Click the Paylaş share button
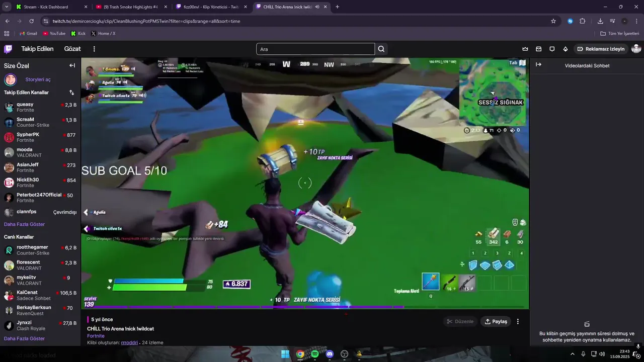The image size is (644, 362). (496, 321)
